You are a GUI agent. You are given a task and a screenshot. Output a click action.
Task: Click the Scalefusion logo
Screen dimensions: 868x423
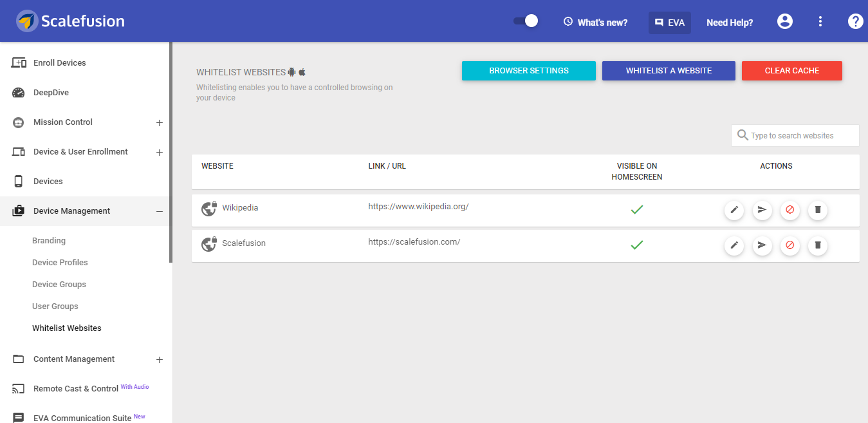pos(71,21)
